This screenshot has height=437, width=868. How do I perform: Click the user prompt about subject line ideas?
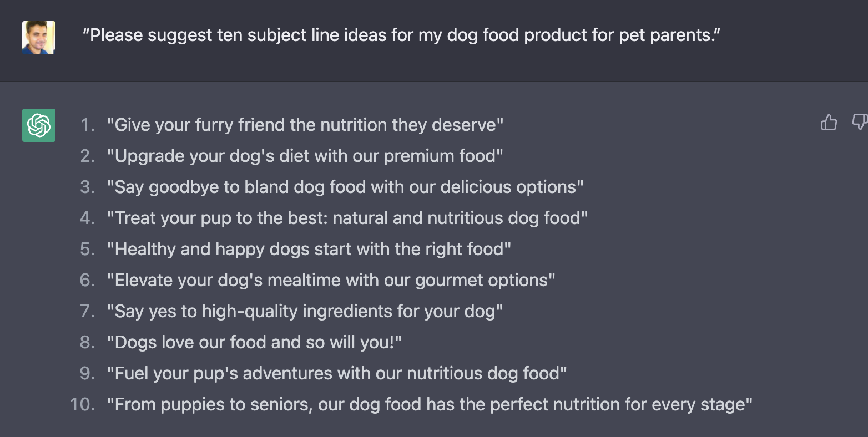(401, 35)
